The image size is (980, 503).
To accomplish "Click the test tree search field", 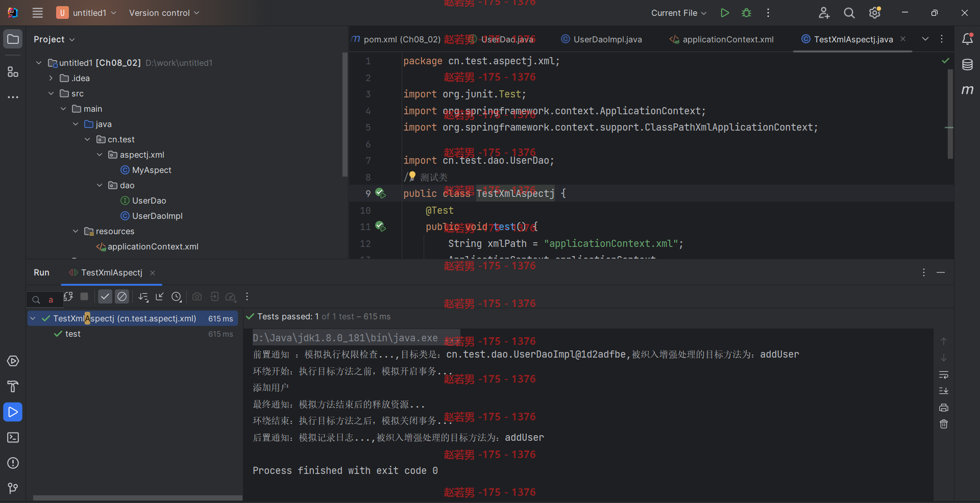I will click(x=45, y=300).
